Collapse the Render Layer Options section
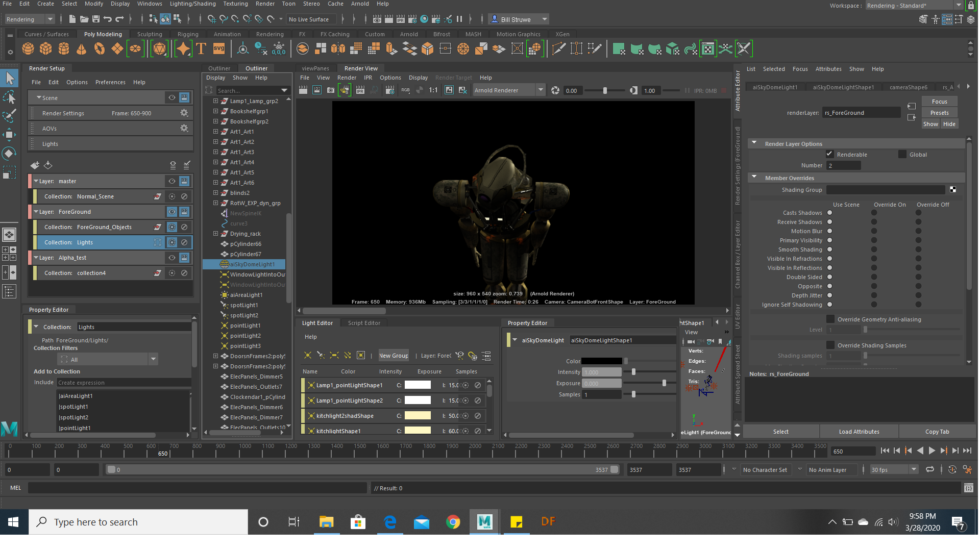The height and width of the screenshot is (551, 980). pyautogui.click(x=755, y=143)
